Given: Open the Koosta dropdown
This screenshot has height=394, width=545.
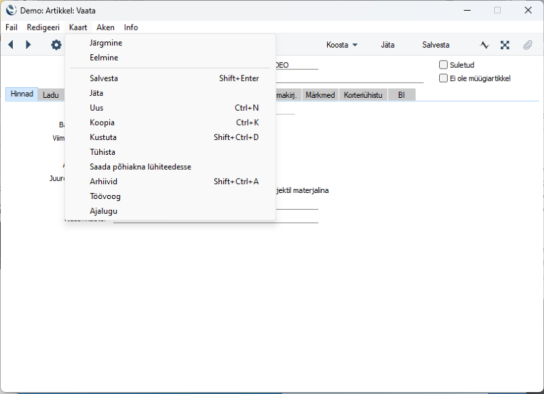Looking at the screenshot, I should tap(341, 45).
